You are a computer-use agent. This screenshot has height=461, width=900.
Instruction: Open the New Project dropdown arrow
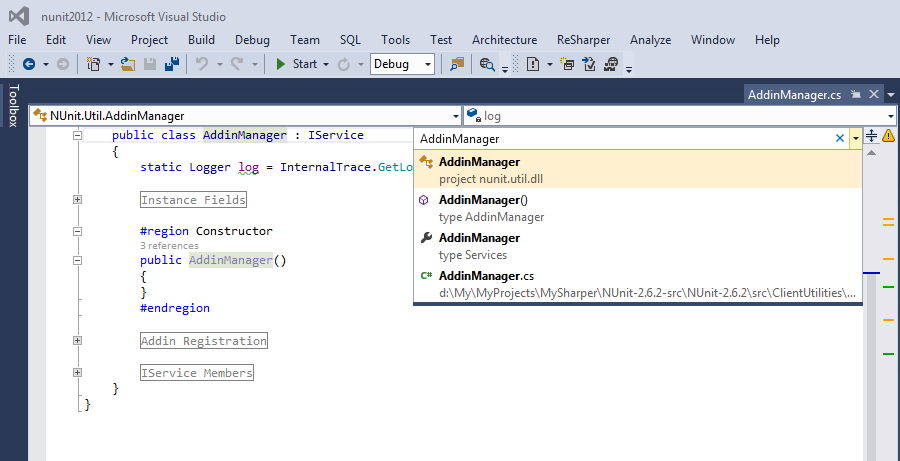pyautogui.click(x=111, y=64)
